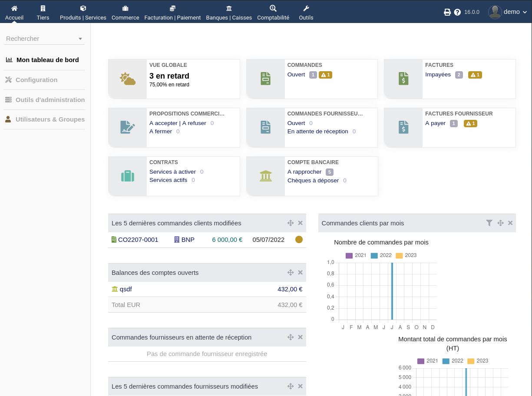Close Commandes fournisseurs en attente box

coord(300,337)
